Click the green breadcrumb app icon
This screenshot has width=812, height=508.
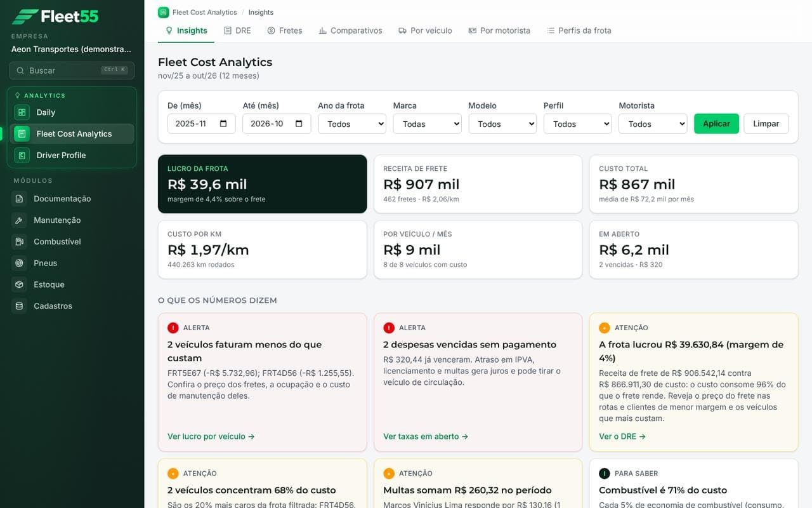point(163,12)
